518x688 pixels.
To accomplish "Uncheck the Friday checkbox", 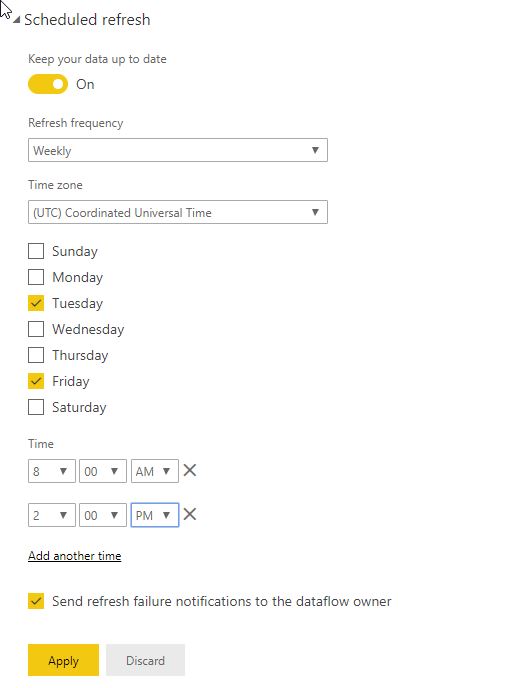I will pyautogui.click(x=36, y=381).
